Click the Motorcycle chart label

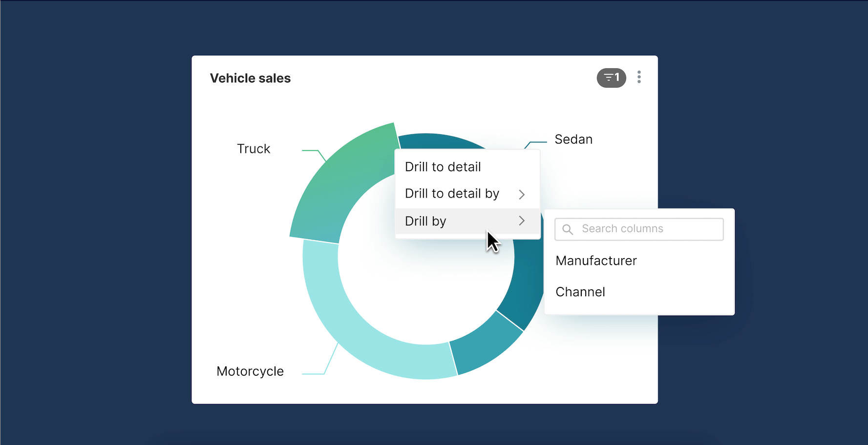coord(250,371)
